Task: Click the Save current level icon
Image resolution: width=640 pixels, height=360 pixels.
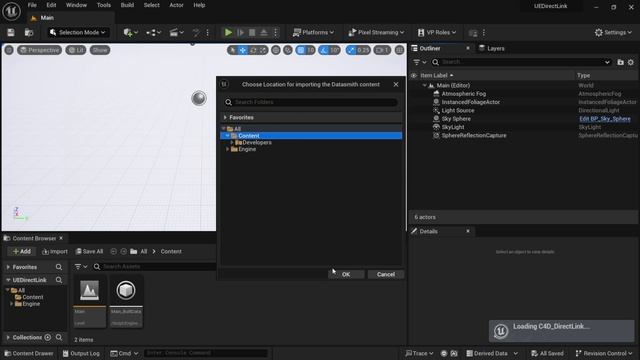Action: click(x=11, y=32)
